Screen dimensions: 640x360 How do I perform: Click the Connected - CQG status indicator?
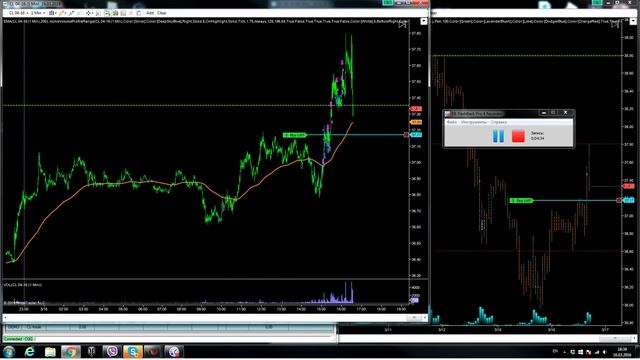[x=18, y=339]
